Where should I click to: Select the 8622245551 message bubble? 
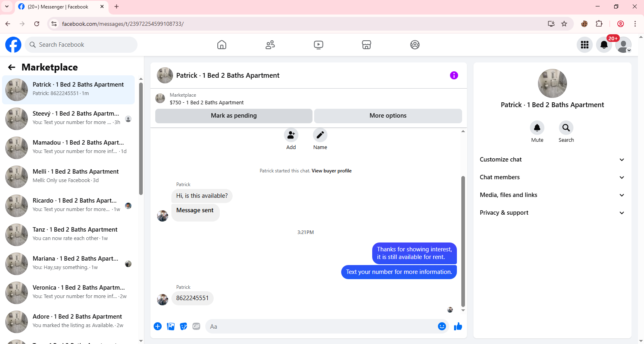pos(192,298)
